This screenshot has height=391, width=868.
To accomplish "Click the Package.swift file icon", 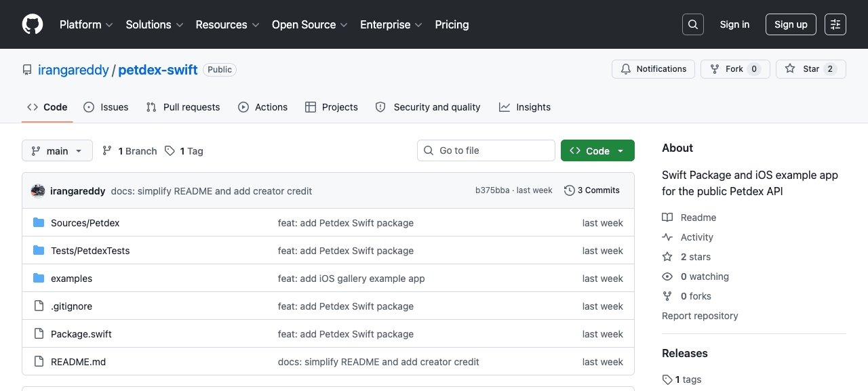I will coord(39,334).
